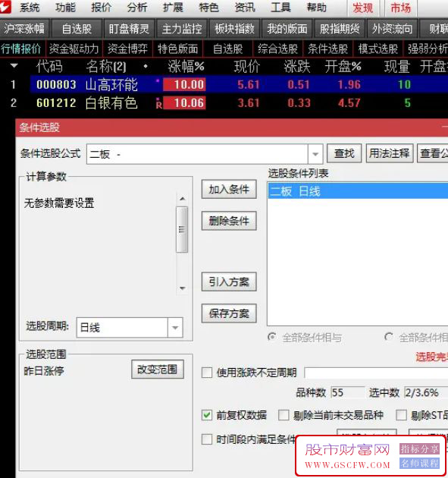Click the 改变范围 button
Screen dimensions: 448x478
tap(158, 370)
